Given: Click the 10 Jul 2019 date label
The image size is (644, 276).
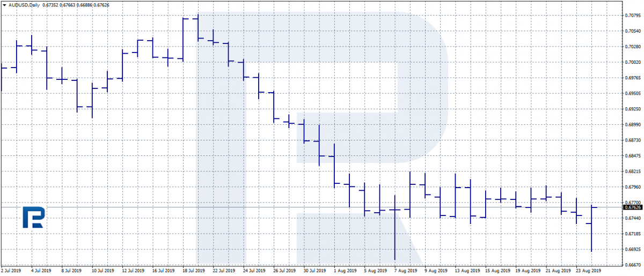Looking at the screenshot, I should coord(103,271).
